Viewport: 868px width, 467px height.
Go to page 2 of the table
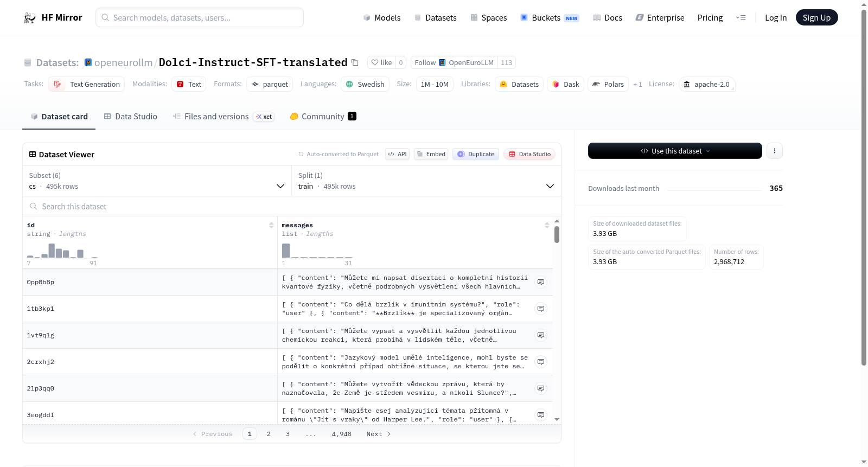[269, 434]
